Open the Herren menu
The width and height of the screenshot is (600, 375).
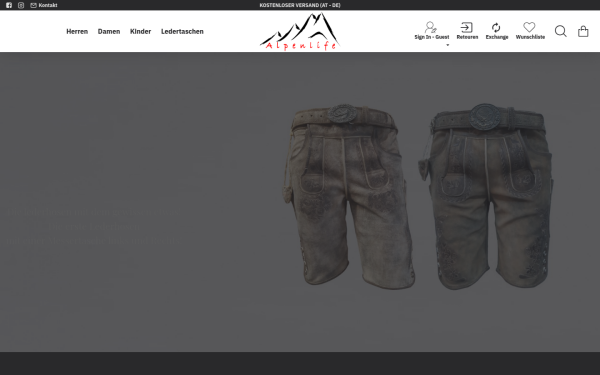pos(77,31)
